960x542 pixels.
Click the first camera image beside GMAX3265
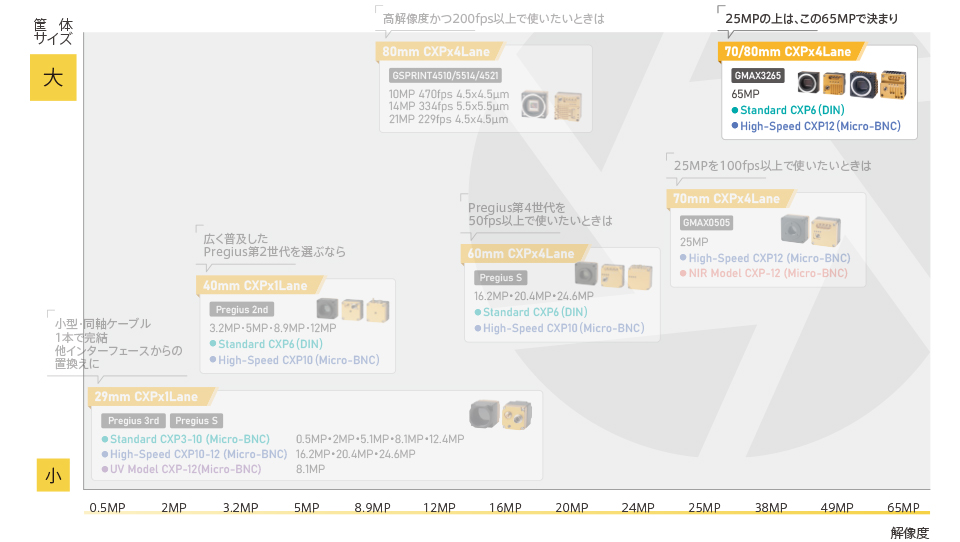point(807,83)
